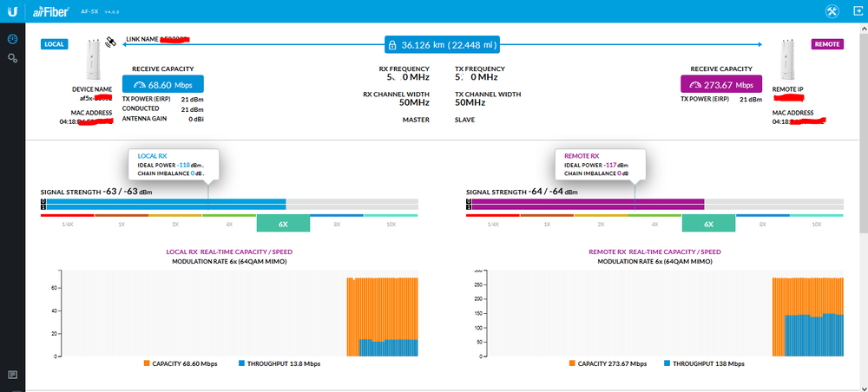Select the remote 6X modulation rate marker
868x392 pixels.
708,224
